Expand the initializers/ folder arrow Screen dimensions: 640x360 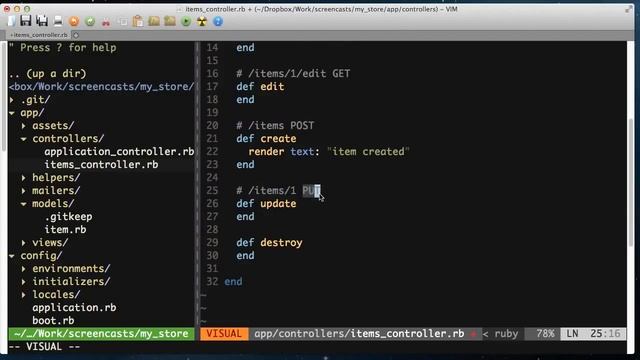pyautogui.click(x=24, y=282)
